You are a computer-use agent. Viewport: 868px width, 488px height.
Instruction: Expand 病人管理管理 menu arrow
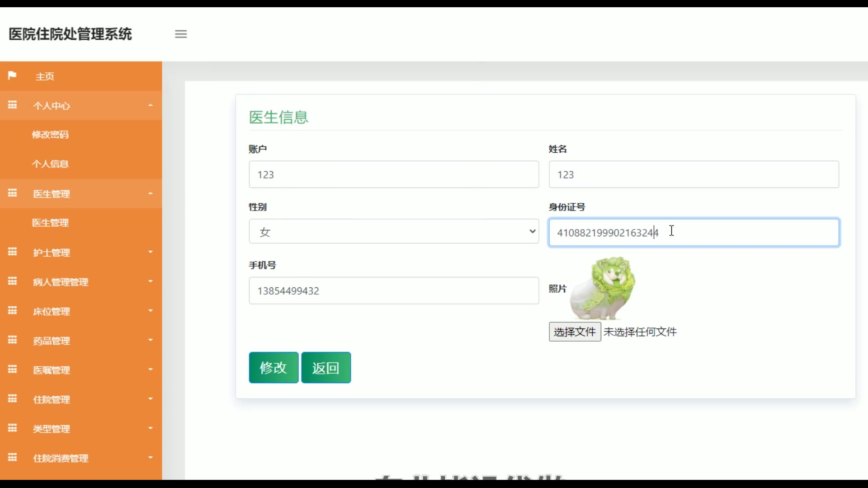point(151,281)
